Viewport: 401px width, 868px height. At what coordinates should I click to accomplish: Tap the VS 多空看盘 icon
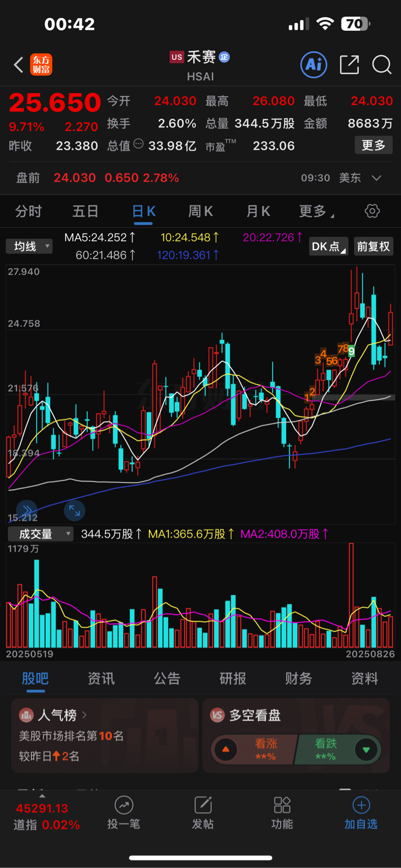pyautogui.click(x=218, y=715)
